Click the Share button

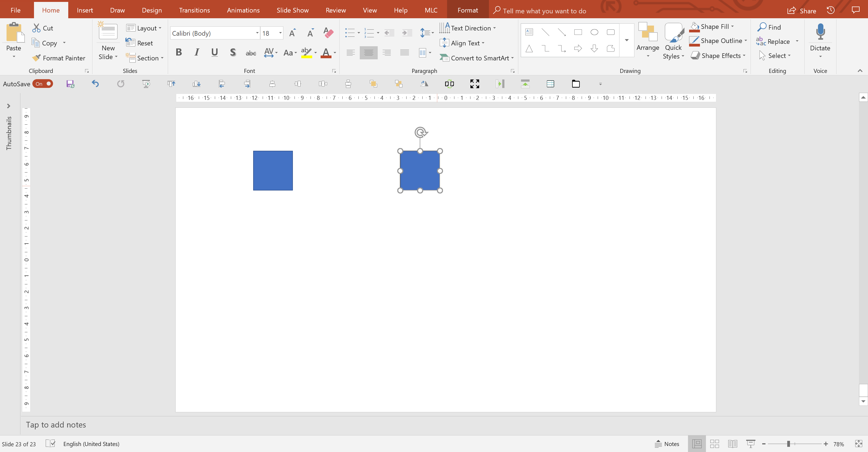[802, 10]
